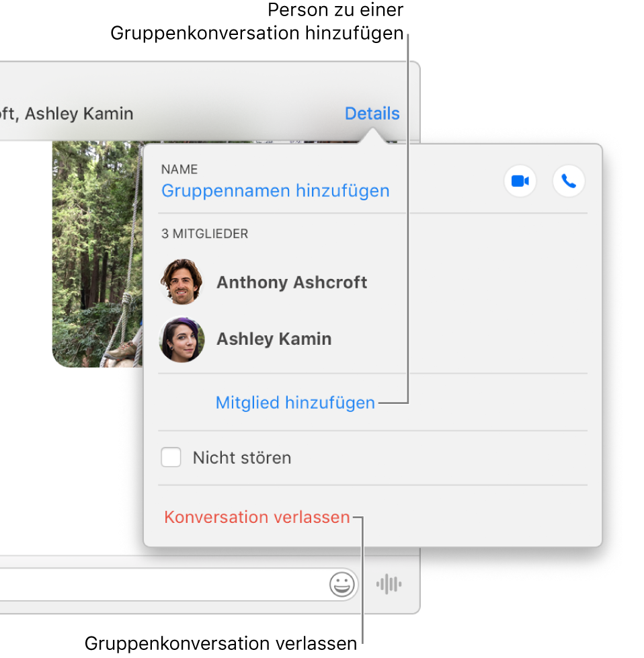Open the emoji picker
Viewport: 644px width, 658px height.
(341, 584)
